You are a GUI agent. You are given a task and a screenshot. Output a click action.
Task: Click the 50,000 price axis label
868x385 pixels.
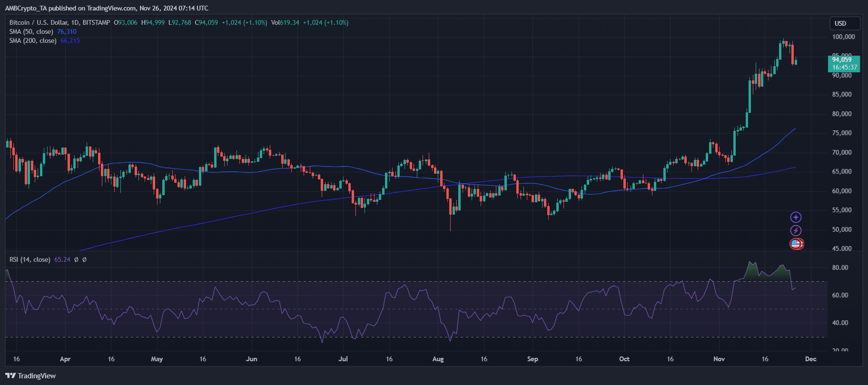[x=842, y=229]
